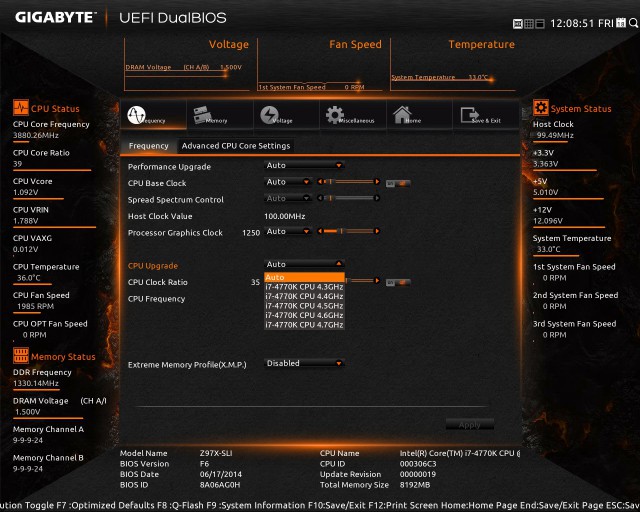Image resolution: width=640 pixels, height=512 pixels.
Task: Click the System Status gear icon
Action: click(x=541, y=108)
